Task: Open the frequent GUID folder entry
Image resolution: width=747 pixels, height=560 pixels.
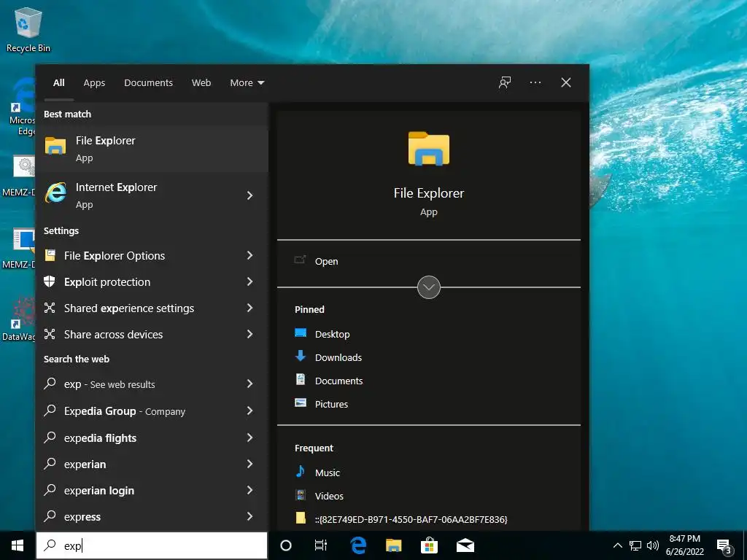Action: (401, 519)
